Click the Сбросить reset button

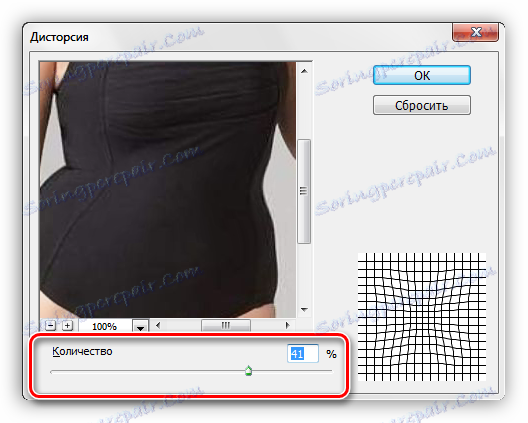coord(422,105)
